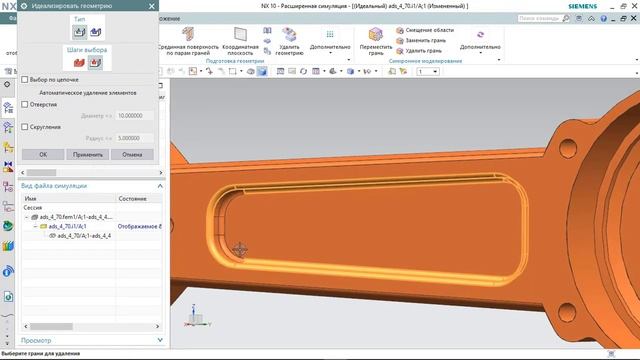Click Координатная плоскость tool
640x360 pixels.
240,41
